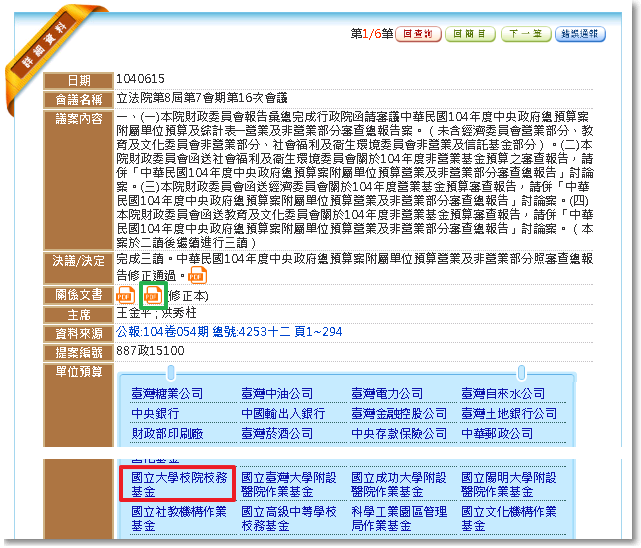This screenshot has height=548, width=641.
Task: Click the 中華郵政公司 link
Action: click(497, 434)
